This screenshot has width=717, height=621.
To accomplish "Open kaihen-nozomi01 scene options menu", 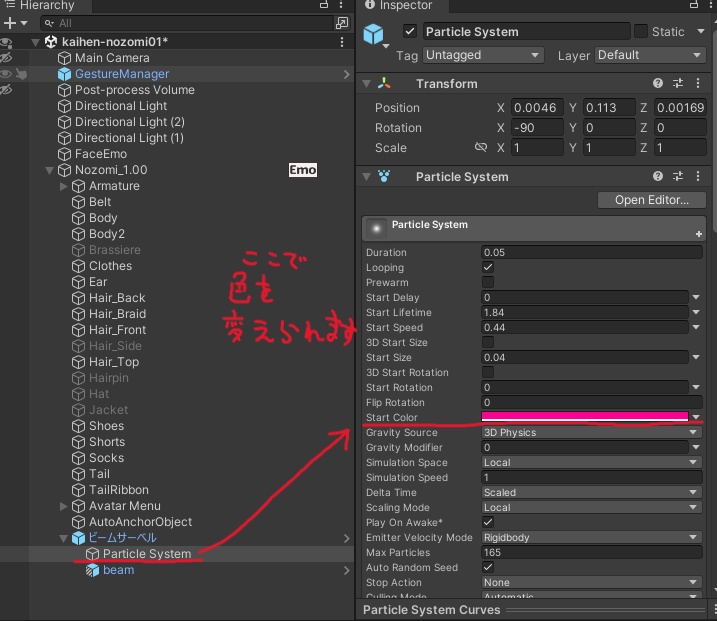I will coord(342,42).
